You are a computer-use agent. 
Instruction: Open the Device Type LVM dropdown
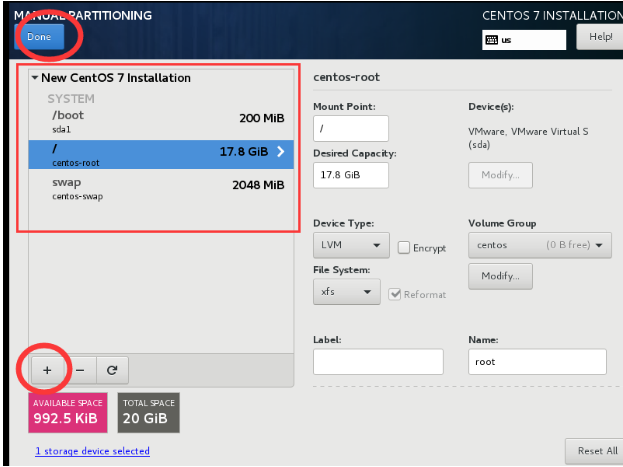coord(351,245)
